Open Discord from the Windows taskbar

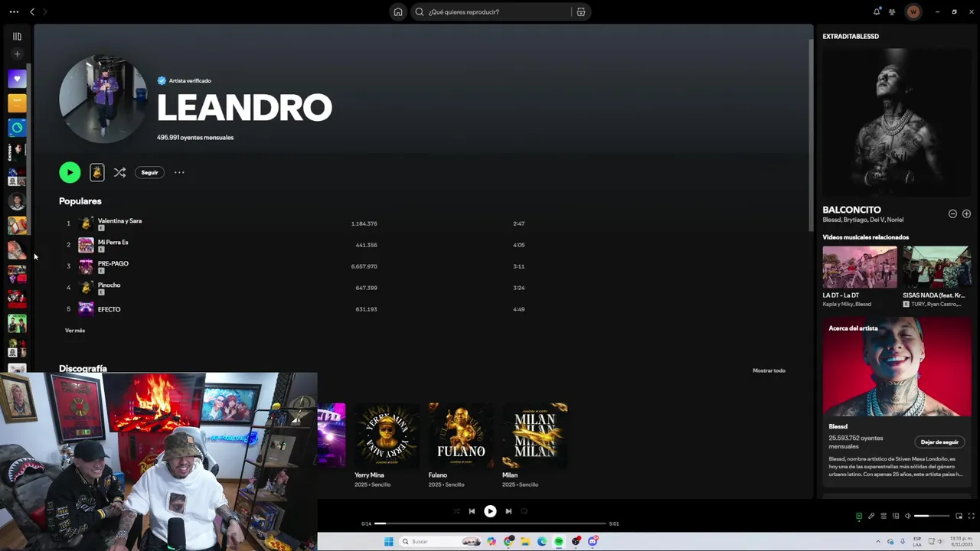pyautogui.click(x=593, y=542)
